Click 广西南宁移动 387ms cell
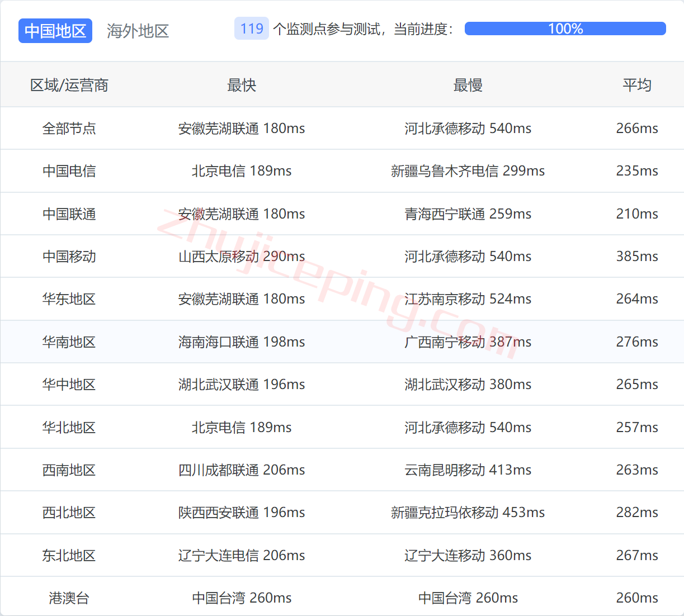The width and height of the screenshot is (684, 616). tap(468, 342)
